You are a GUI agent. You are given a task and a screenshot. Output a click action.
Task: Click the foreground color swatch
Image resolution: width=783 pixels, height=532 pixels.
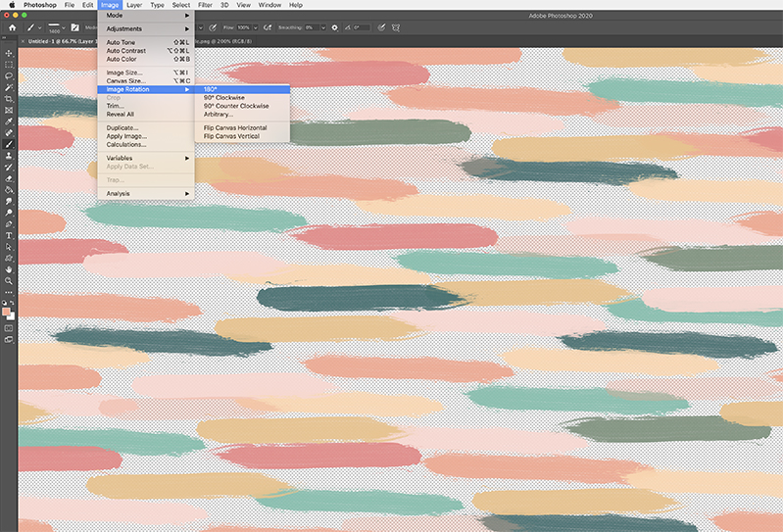tap(7, 312)
